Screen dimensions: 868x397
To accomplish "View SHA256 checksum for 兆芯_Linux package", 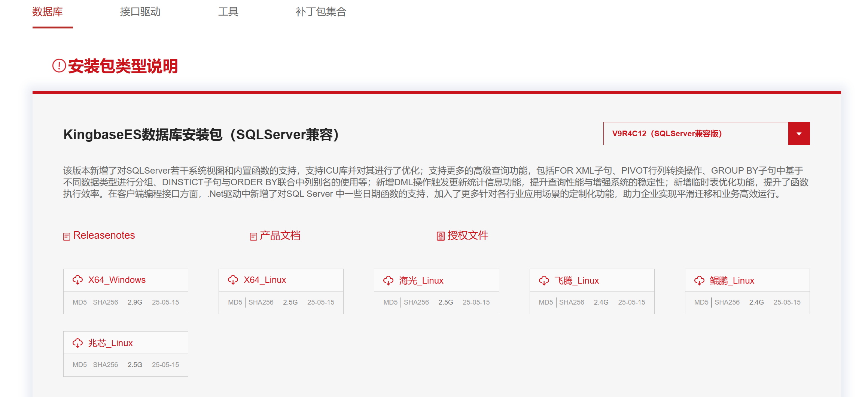I will coord(105,365).
